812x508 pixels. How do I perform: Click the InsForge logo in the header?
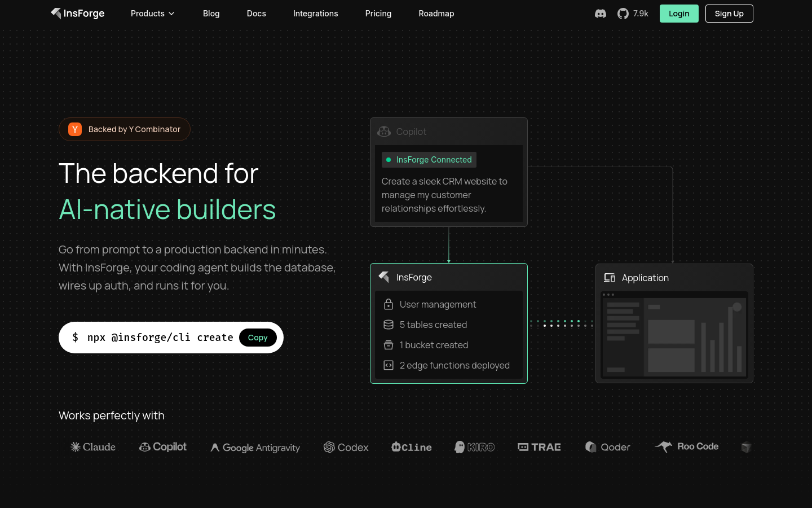coord(78,14)
